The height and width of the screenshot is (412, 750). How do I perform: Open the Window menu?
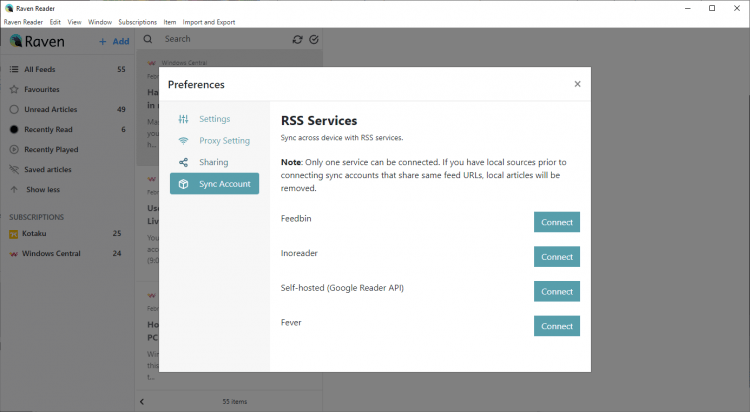pyautogui.click(x=99, y=22)
